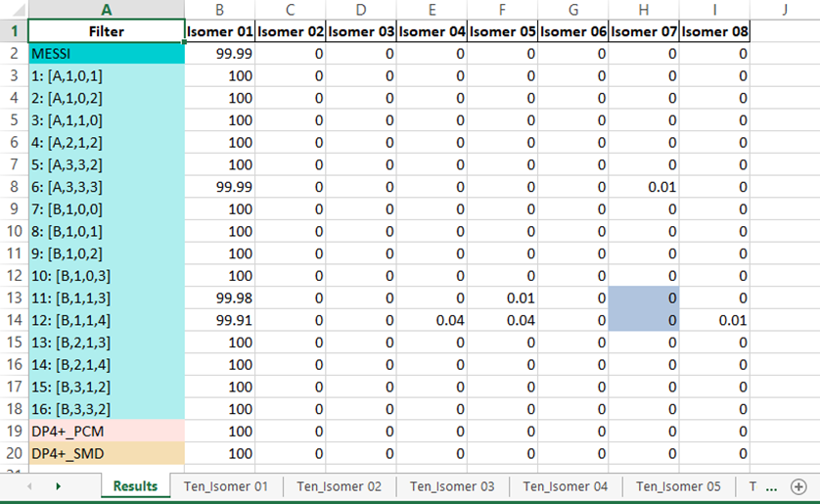This screenshot has height=504, width=820.
Task: Click the DP4+_SMD cell
Action: [106, 453]
